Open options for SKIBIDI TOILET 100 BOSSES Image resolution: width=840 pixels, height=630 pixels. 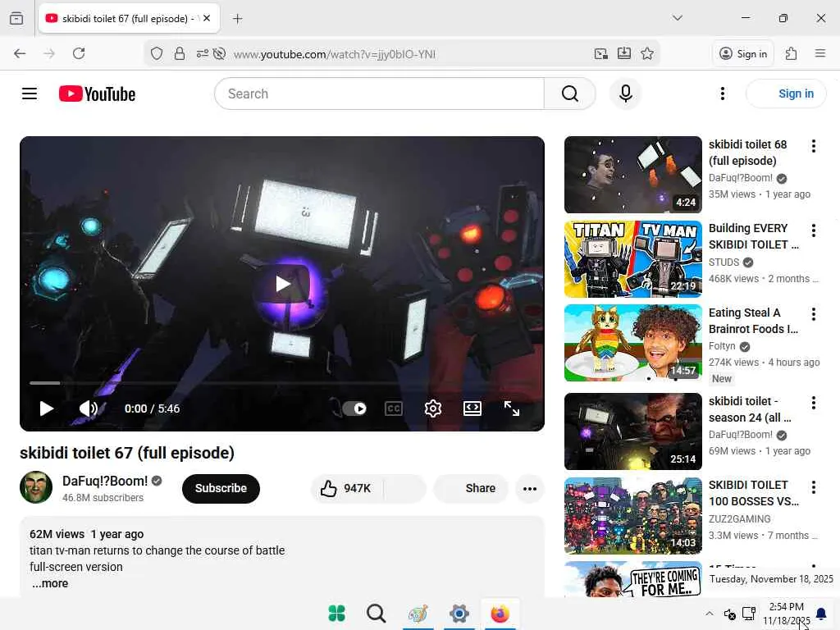813,487
